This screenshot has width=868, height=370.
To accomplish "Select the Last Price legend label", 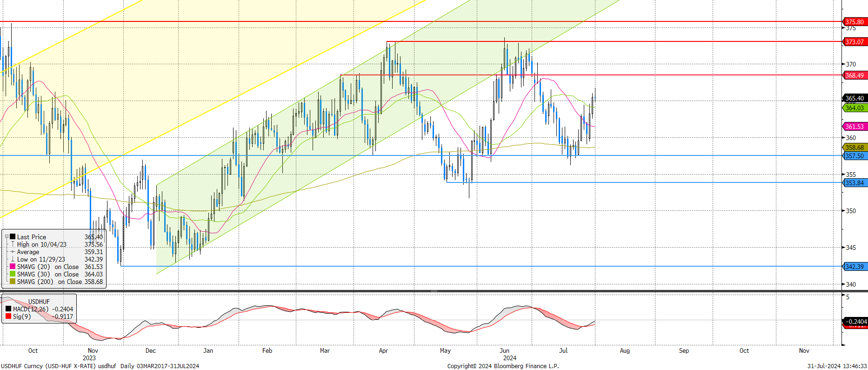I will click(32, 237).
